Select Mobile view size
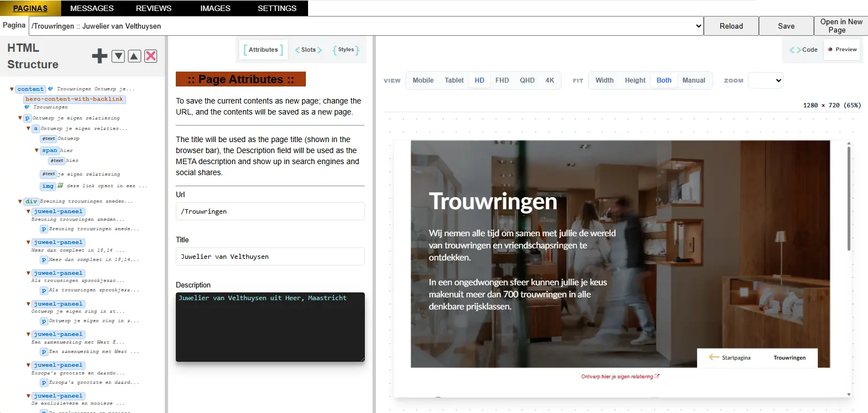This screenshot has height=413, width=868. 423,80
